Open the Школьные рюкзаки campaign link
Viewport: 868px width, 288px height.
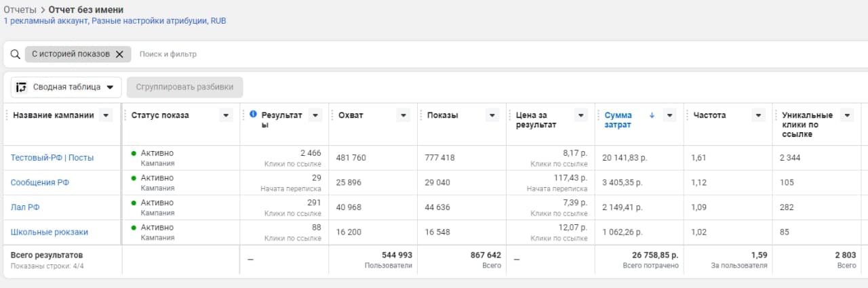click(50, 232)
